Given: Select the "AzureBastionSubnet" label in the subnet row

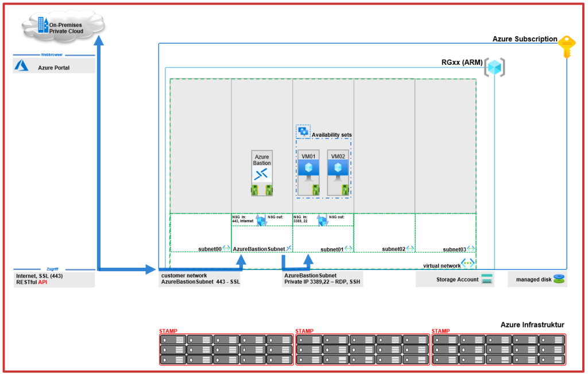Looking at the screenshot, I should (x=259, y=249).
